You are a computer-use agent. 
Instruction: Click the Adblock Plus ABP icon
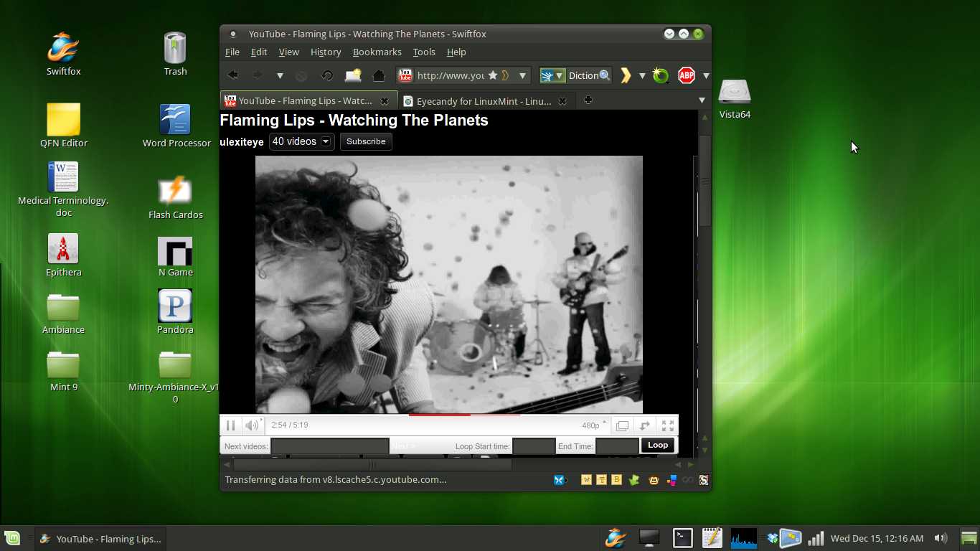(687, 75)
